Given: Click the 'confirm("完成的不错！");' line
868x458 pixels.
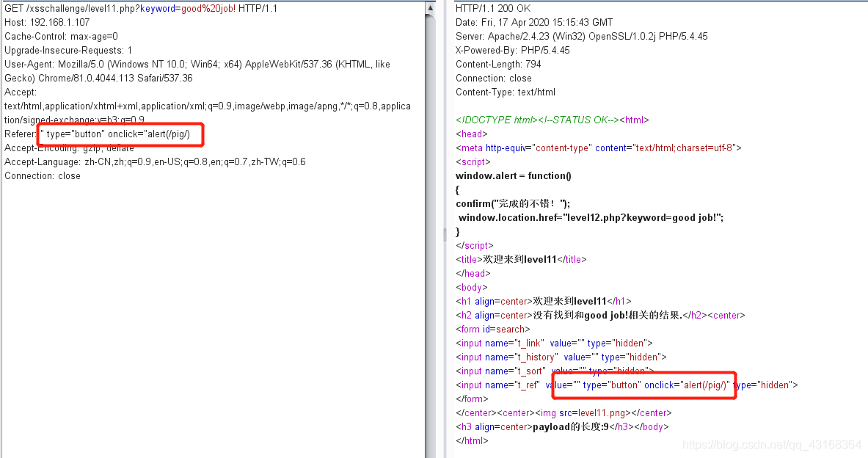Looking at the screenshot, I should (x=513, y=204).
